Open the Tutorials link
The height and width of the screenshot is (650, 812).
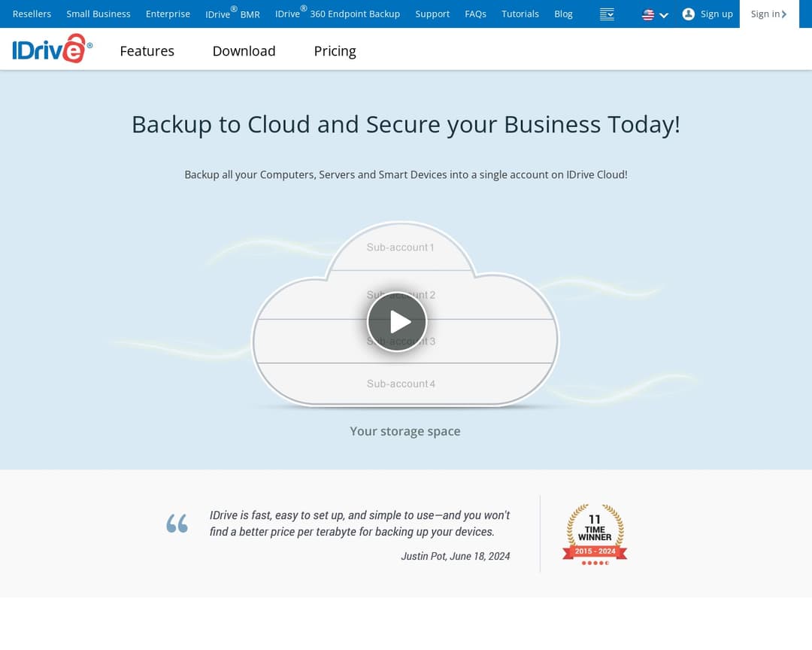point(520,14)
